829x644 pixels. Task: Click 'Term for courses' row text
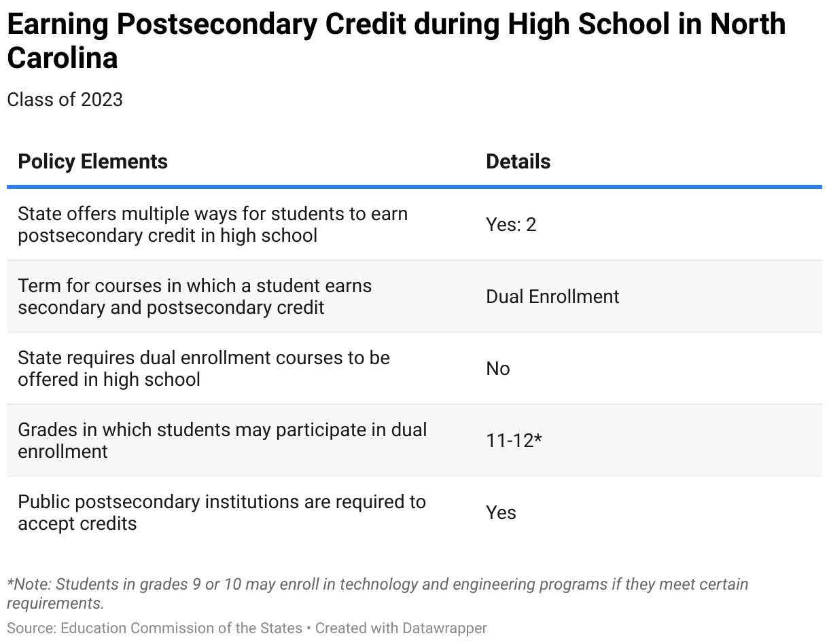(x=194, y=296)
